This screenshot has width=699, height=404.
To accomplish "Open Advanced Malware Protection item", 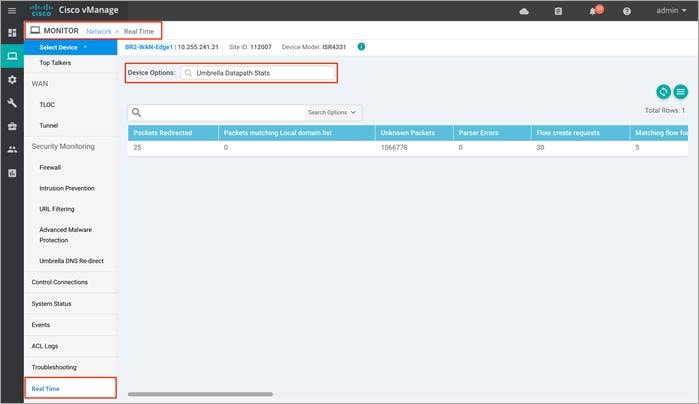I will point(66,235).
